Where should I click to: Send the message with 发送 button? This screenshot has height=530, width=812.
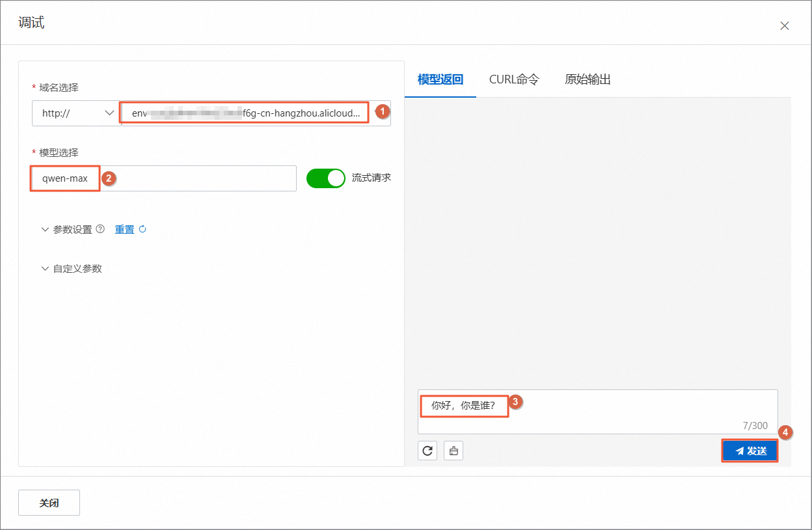click(x=750, y=451)
